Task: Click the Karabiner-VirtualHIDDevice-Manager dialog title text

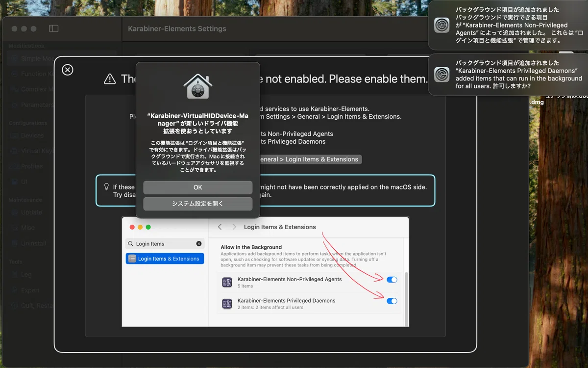Action: click(x=197, y=124)
